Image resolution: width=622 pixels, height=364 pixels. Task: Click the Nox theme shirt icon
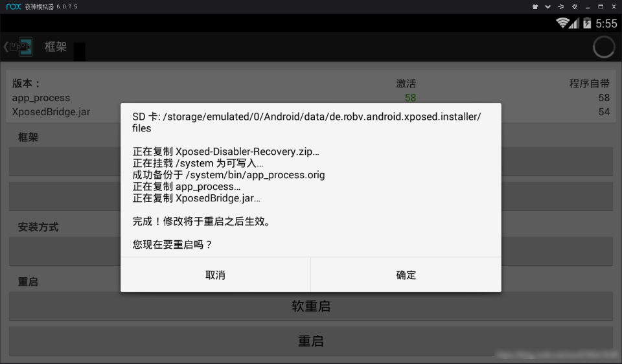click(x=535, y=6)
